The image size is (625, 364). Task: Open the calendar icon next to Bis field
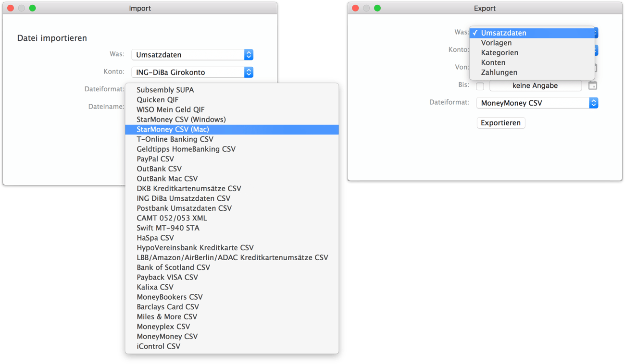click(593, 85)
